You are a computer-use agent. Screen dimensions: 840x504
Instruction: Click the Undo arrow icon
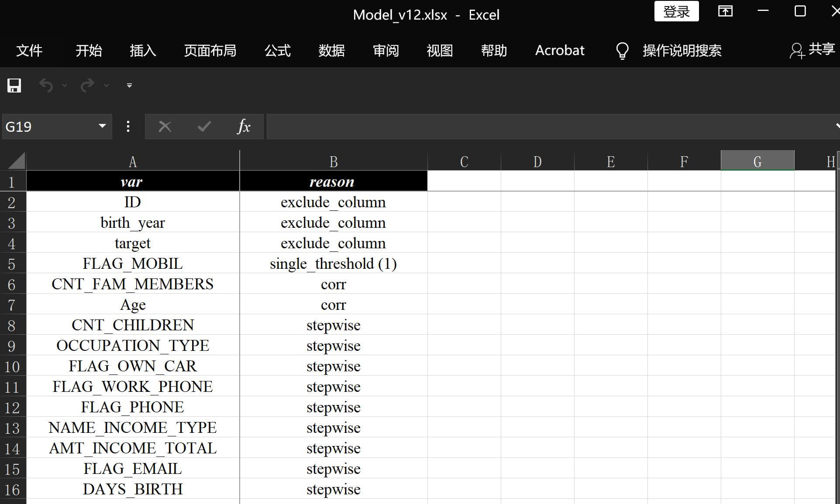[x=46, y=86]
